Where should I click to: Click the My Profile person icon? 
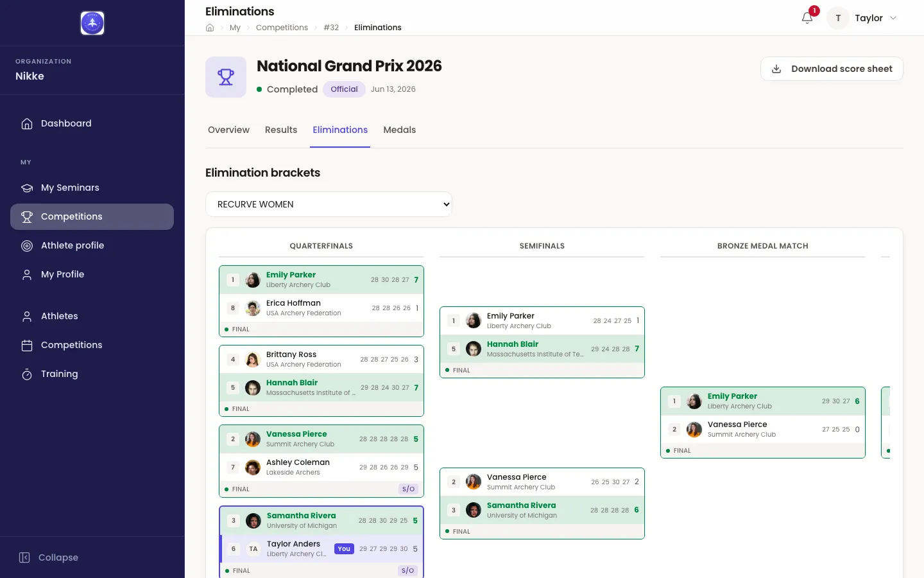27,274
